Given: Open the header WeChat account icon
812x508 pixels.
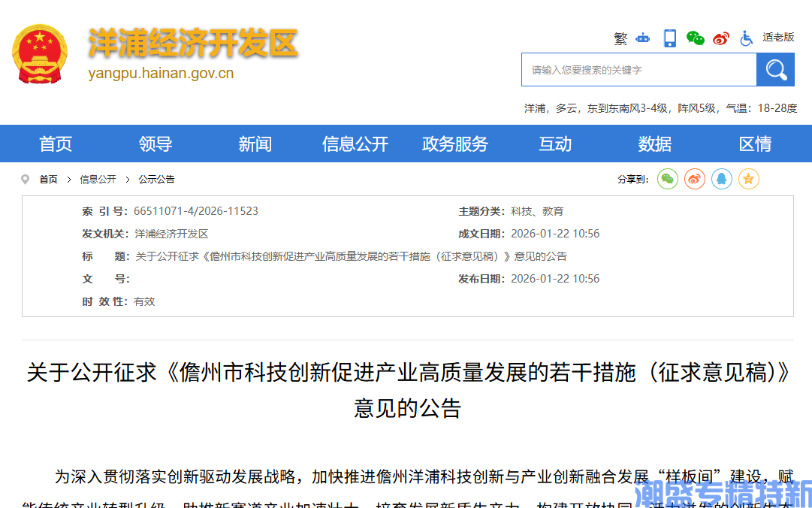Looking at the screenshot, I should click(695, 38).
